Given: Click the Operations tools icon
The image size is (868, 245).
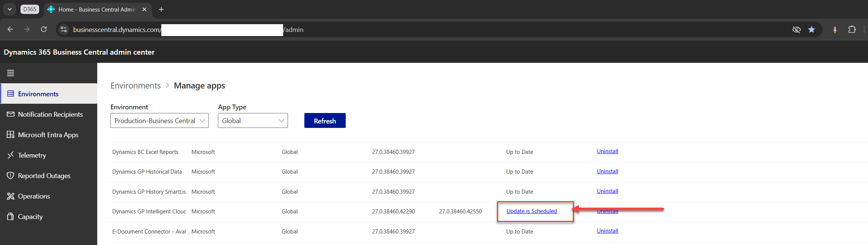Looking at the screenshot, I should point(10,196).
